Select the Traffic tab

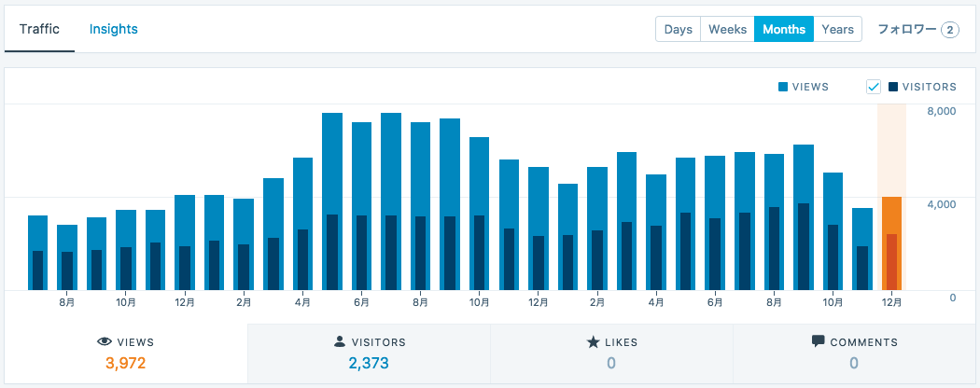(39, 29)
